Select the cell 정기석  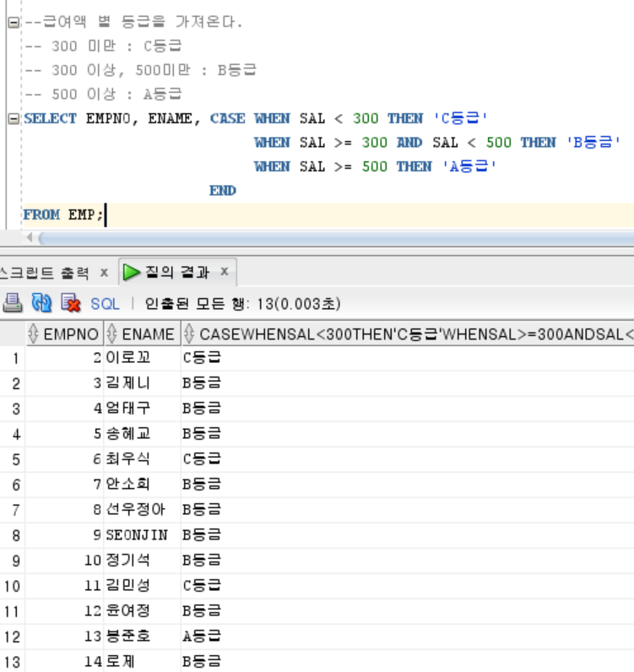pos(143,561)
